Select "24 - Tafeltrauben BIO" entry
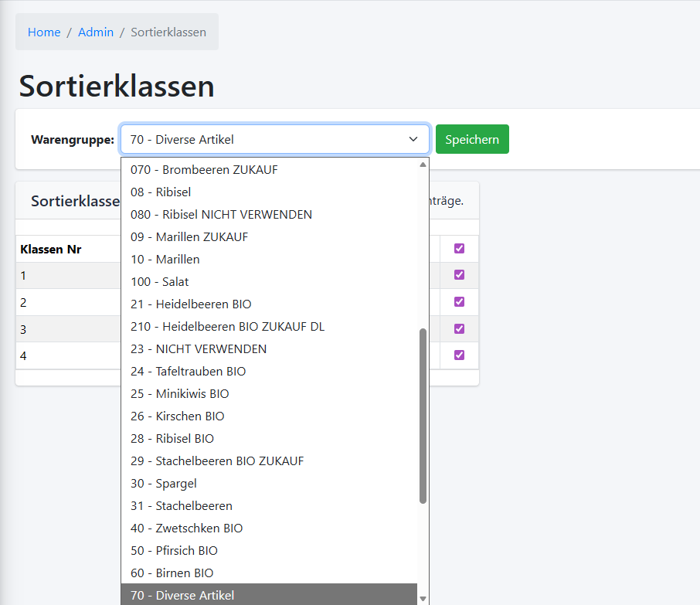 (188, 371)
